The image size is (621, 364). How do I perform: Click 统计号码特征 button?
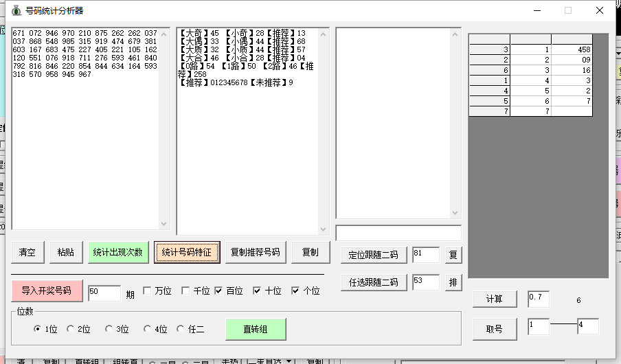point(186,253)
